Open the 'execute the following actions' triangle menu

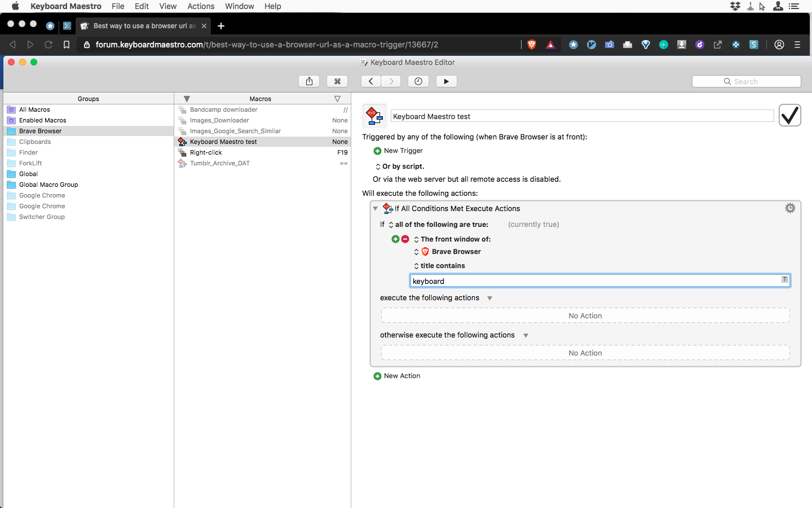(x=489, y=299)
